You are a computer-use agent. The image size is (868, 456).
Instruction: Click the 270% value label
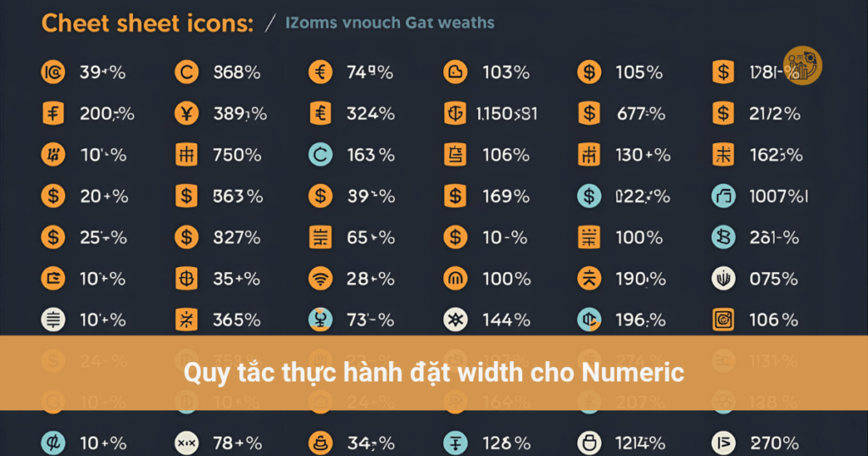click(774, 442)
